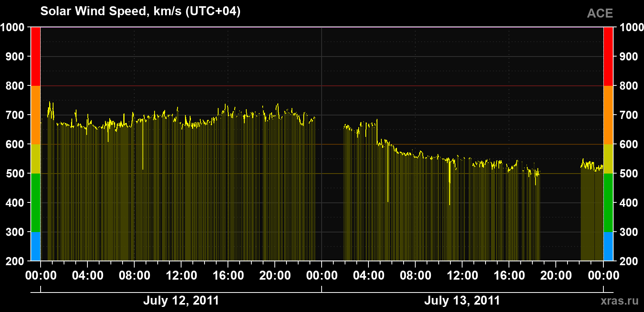Click the July 13 20:00 time label
The height and width of the screenshot is (312, 644).
click(556, 276)
